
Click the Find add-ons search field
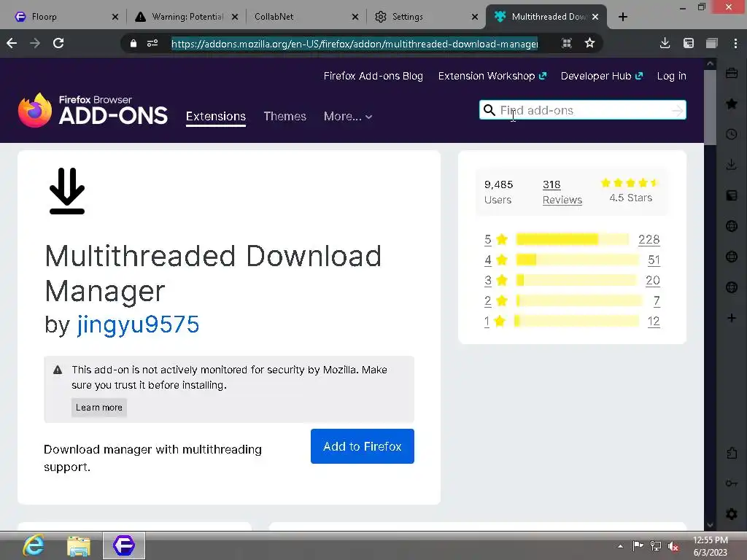[584, 111]
